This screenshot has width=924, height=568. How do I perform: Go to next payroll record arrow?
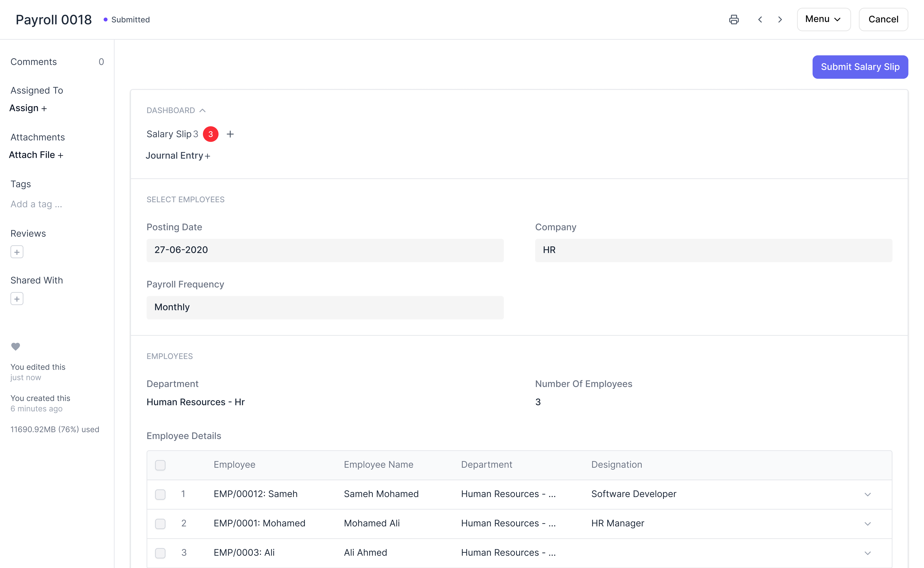[780, 20]
